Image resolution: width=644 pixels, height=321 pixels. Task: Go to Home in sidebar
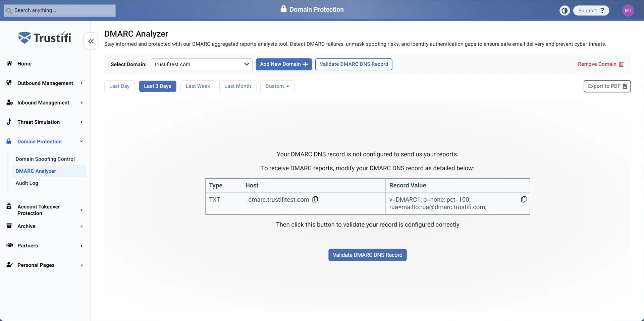(24, 64)
